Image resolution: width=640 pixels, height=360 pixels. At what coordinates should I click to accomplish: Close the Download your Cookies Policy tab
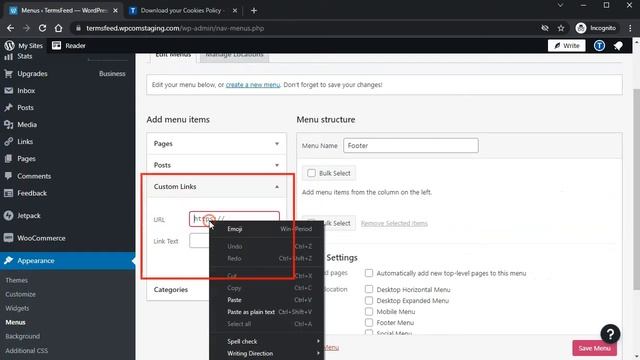click(235, 11)
